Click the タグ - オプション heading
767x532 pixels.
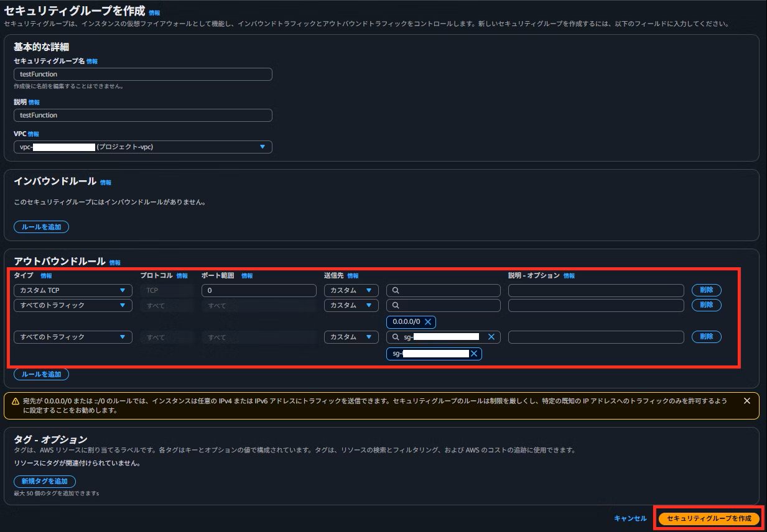(50, 439)
